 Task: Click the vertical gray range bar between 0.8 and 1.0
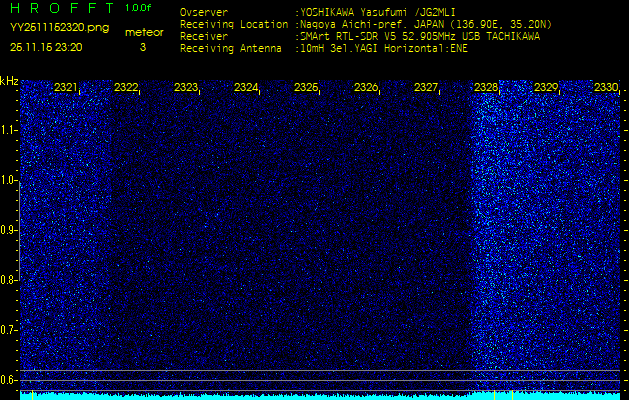(19, 231)
